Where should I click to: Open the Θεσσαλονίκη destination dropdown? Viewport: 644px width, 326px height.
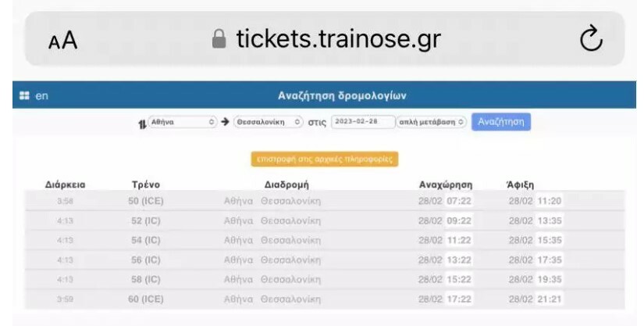(x=269, y=123)
